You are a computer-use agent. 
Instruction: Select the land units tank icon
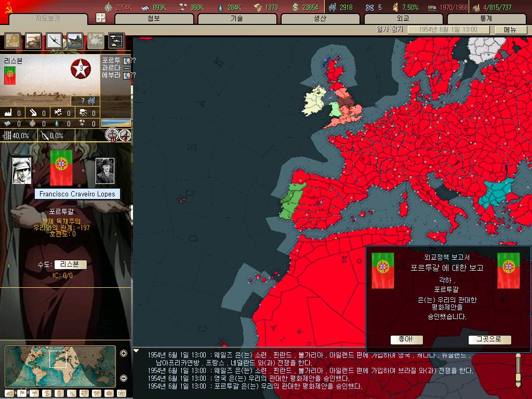click(33, 41)
